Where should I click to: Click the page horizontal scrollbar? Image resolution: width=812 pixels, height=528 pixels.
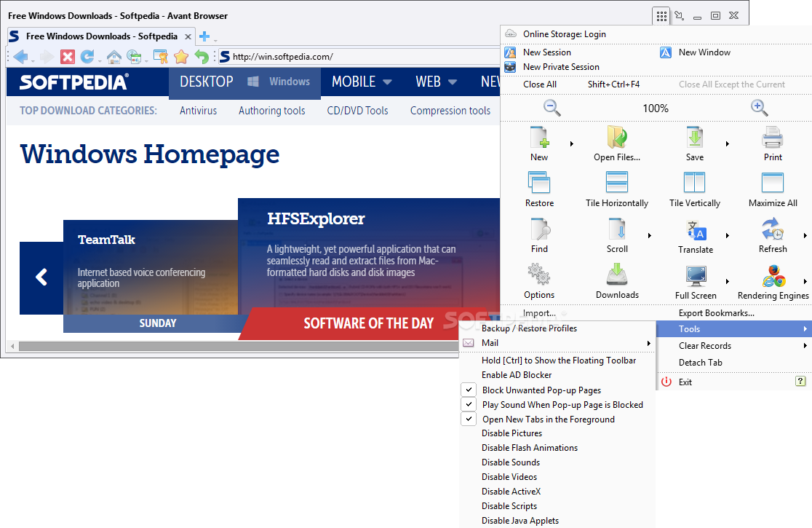point(238,346)
